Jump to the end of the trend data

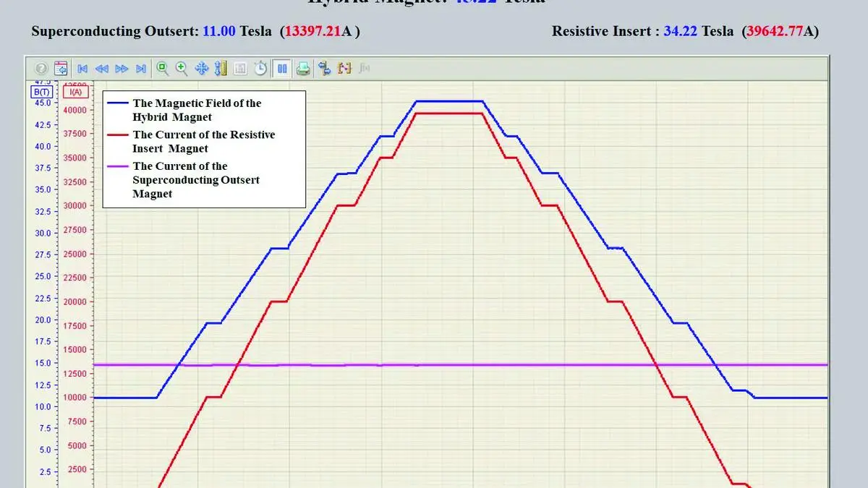coord(141,69)
